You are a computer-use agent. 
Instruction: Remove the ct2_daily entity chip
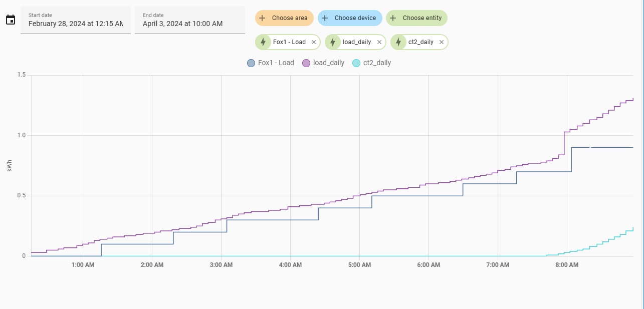(x=442, y=42)
